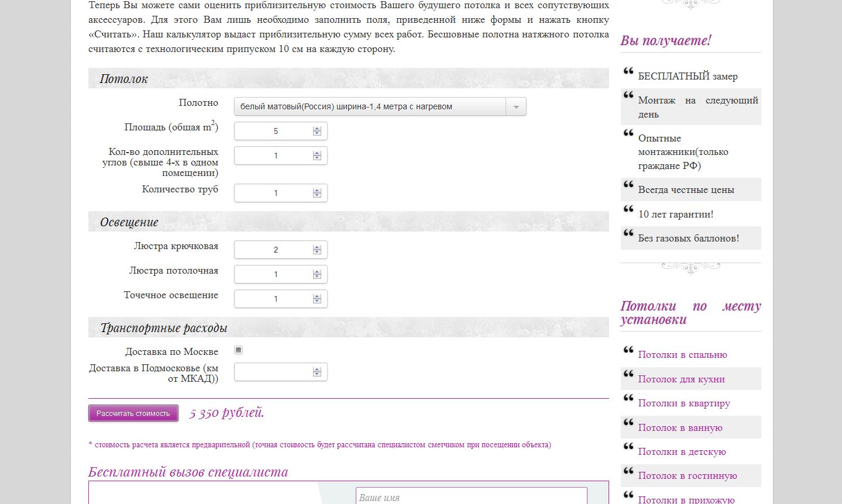Screen dimensions: 842x504
Task: Click the Без газовых баллонов! item
Action: pyautogui.click(x=688, y=239)
